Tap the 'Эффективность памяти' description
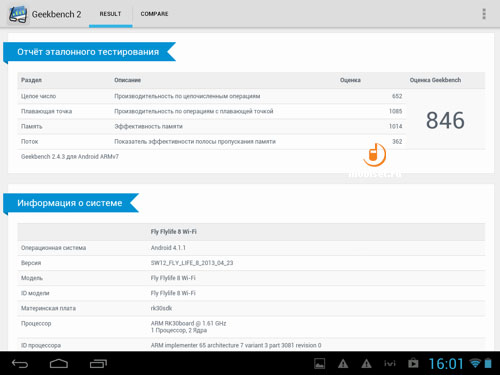Screen dimensions: 500x375 (x=148, y=126)
